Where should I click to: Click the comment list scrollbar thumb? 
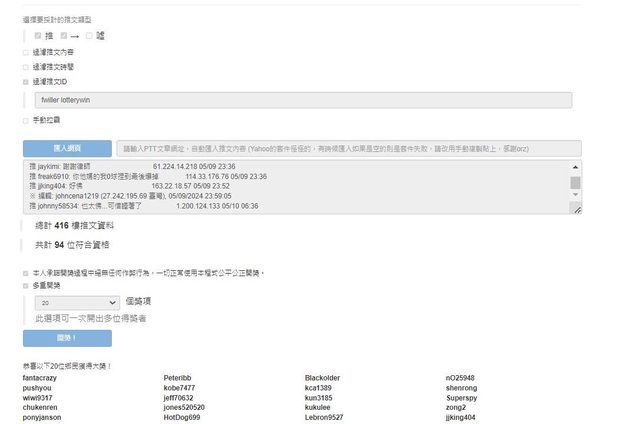575,183
